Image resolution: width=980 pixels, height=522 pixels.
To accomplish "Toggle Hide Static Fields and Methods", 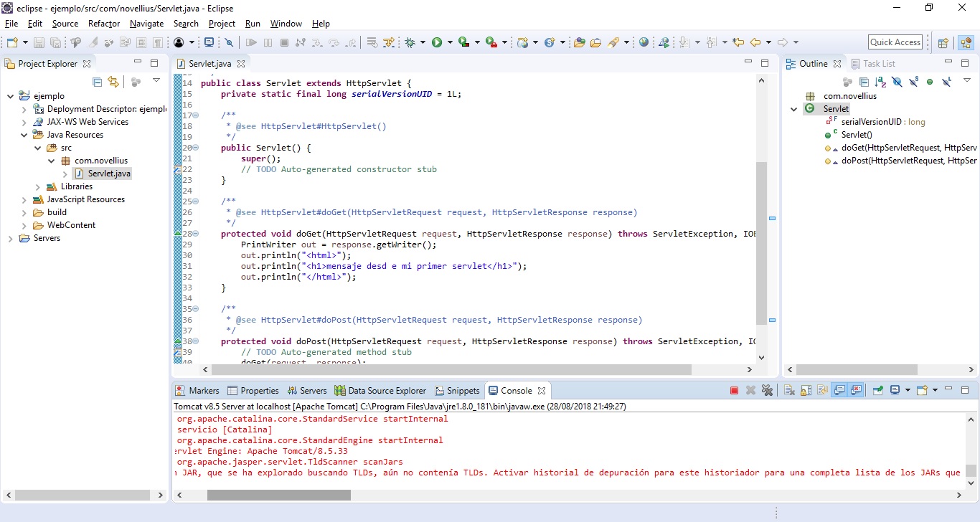I will pos(913,82).
